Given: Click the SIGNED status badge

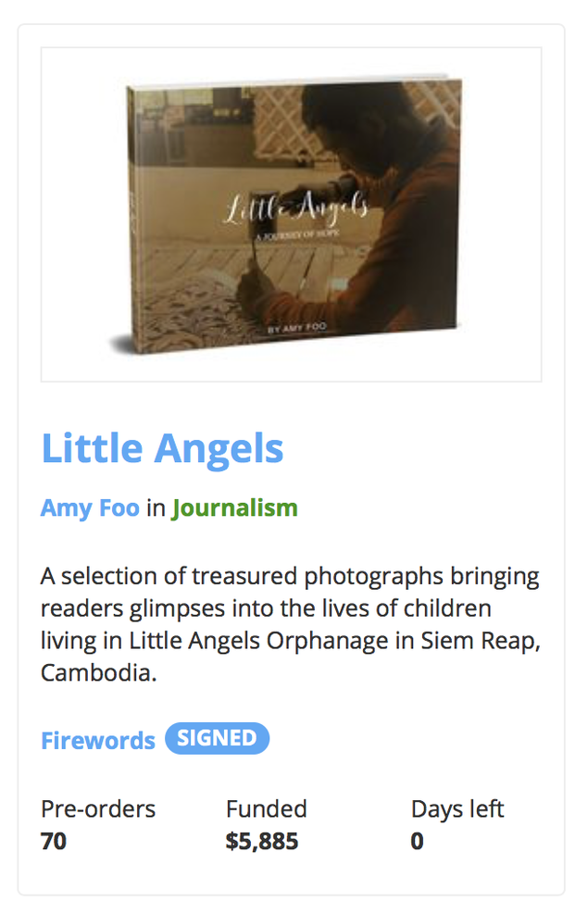Looking at the screenshot, I should [x=217, y=738].
